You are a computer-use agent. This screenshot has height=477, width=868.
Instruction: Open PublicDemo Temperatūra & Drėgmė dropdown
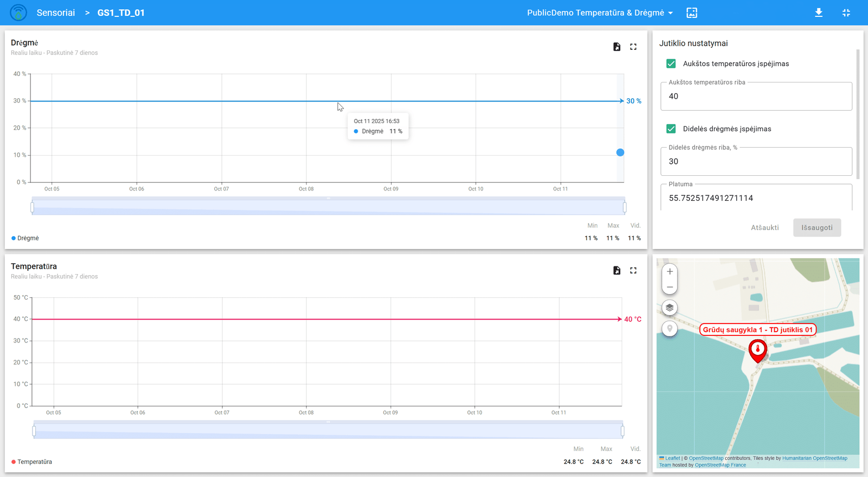(599, 12)
